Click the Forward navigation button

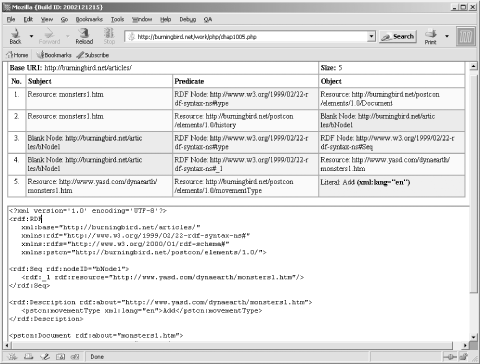(x=49, y=36)
